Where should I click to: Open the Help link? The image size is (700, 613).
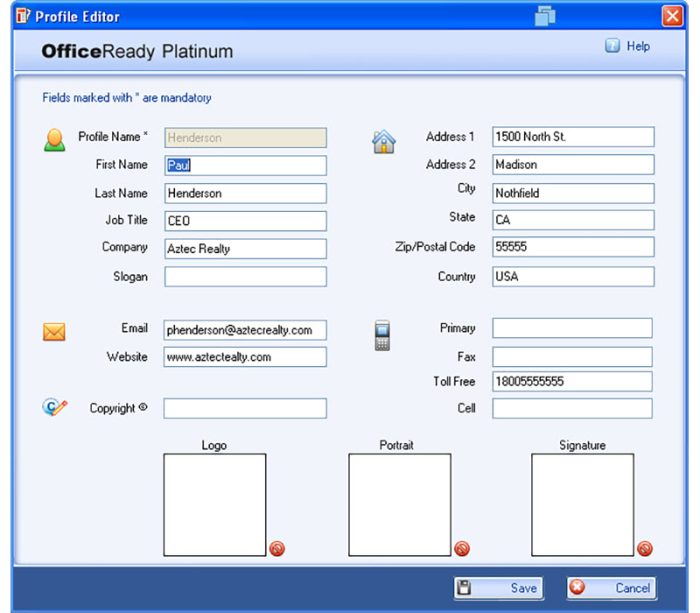pos(638,46)
